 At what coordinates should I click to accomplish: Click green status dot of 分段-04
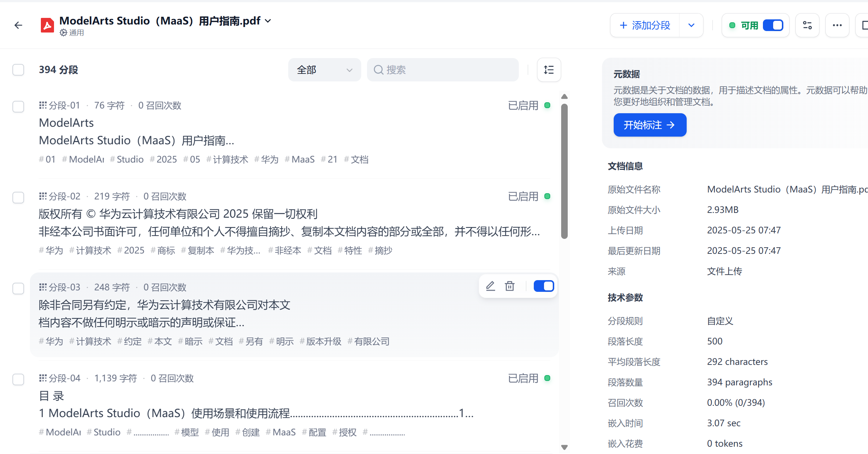tap(547, 378)
